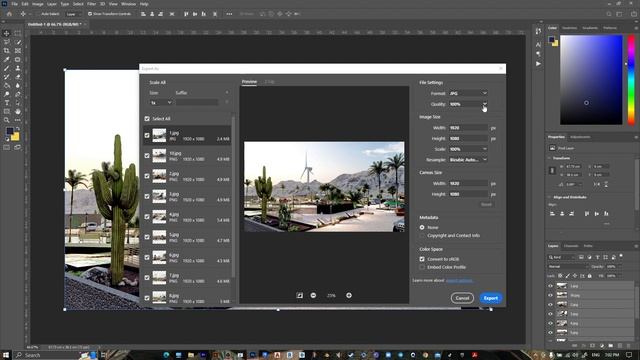The image size is (640, 360).
Task: Click the Export button
Action: tap(491, 298)
